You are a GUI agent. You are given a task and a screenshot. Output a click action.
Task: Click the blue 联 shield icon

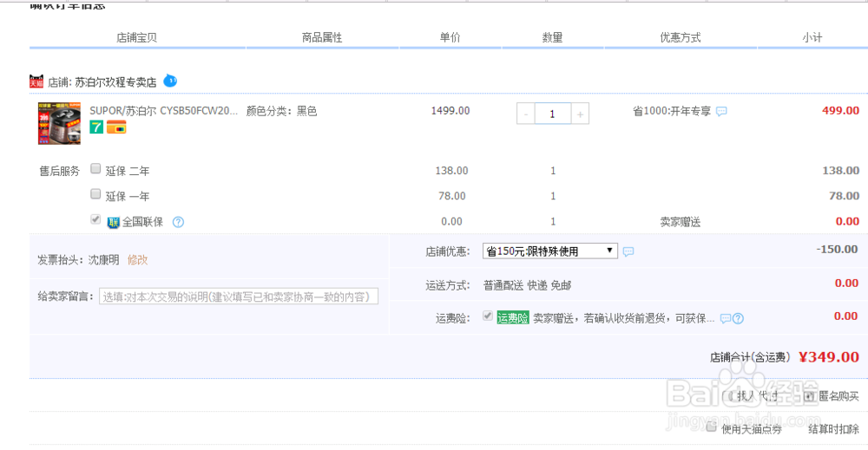pos(113,222)
